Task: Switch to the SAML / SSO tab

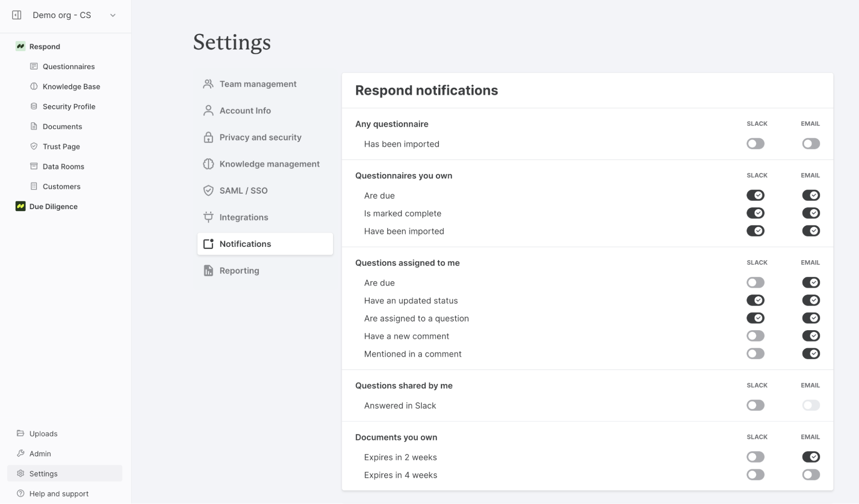Action: point(265,191)
